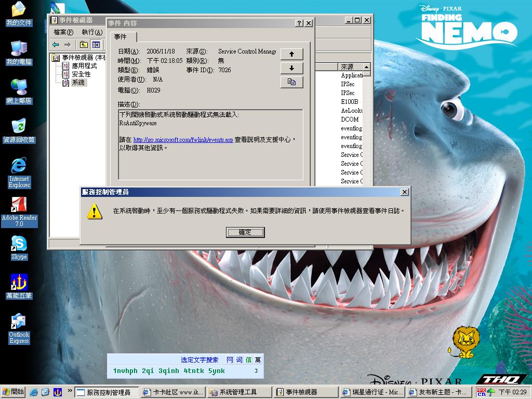This screenshot has height=399, width=532.
Task: Click 词 in the IME candidate bar
Action: point(239,360)
